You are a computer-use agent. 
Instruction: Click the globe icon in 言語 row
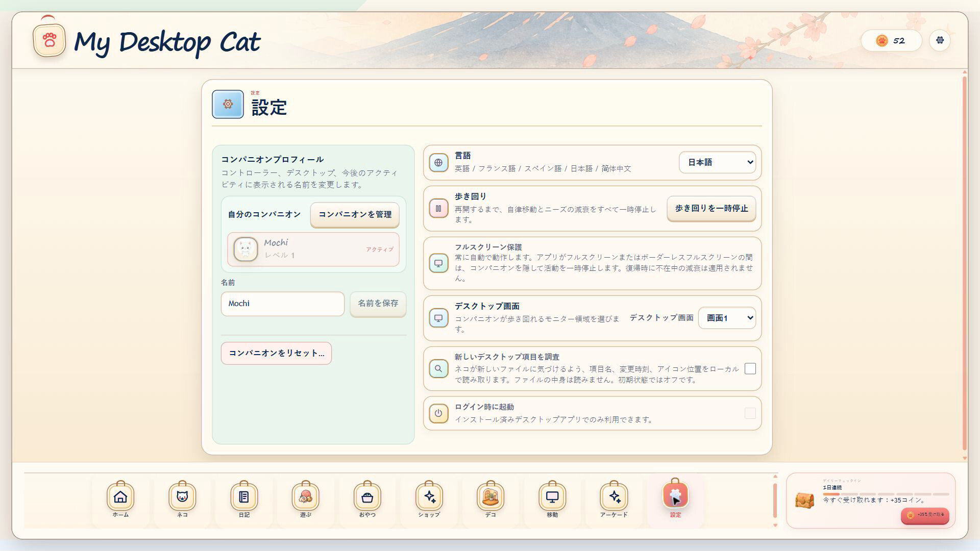(438, 163)
